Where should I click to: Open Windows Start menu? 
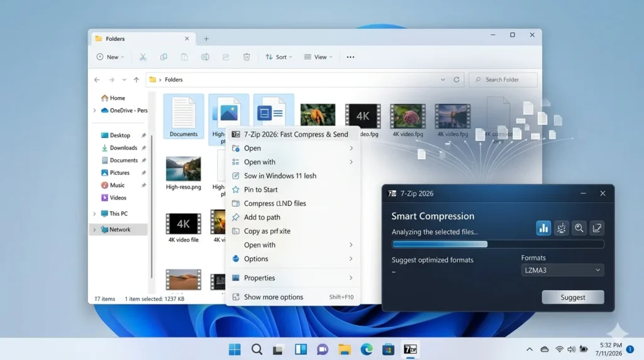point(235,349)
